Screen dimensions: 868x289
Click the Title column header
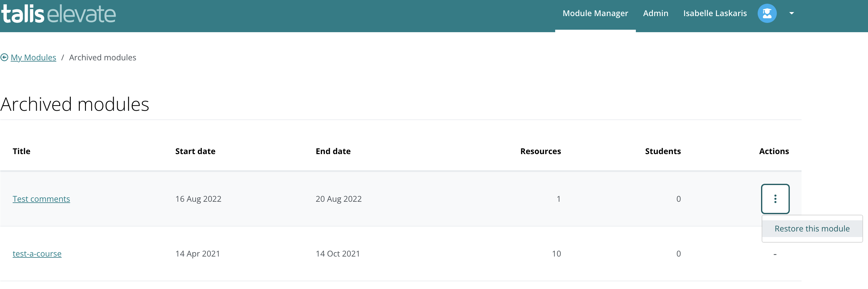point(22,151)
